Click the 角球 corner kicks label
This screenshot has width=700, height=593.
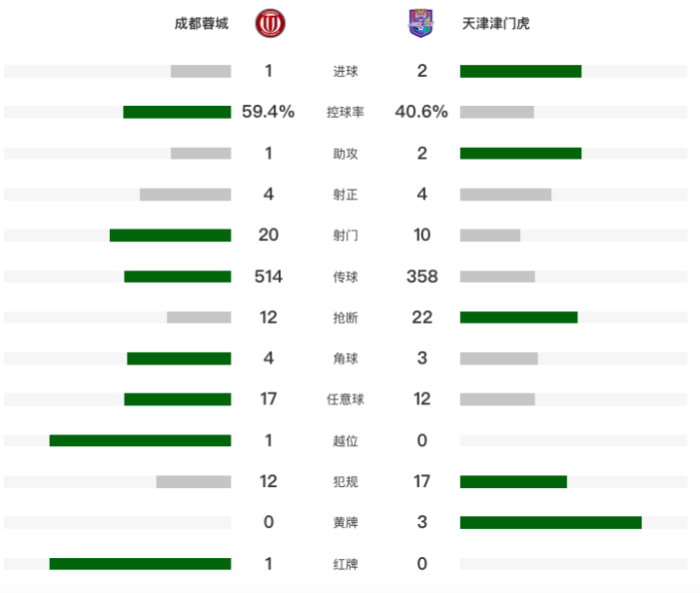point(345,359)
